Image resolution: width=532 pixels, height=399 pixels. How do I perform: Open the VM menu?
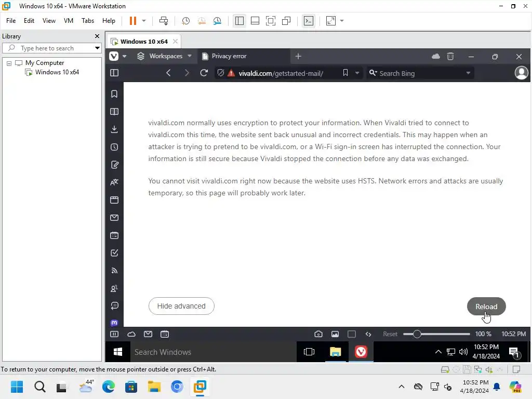69,21
